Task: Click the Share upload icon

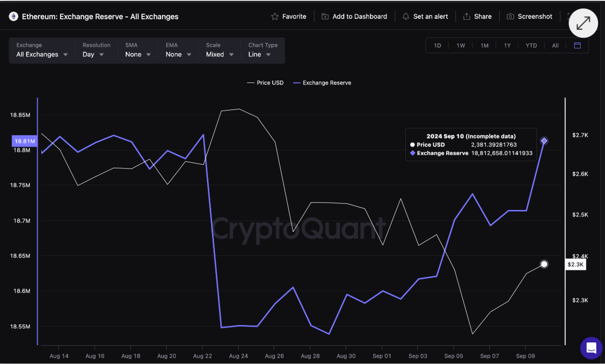Action: [x=466, y=16]
